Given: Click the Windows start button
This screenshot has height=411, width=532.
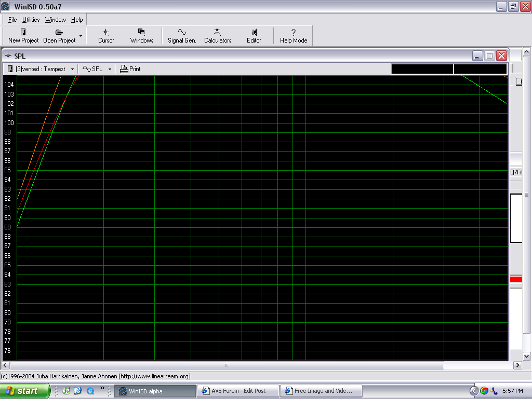Looking at the screenshot, I should click(x=25, y=391).
